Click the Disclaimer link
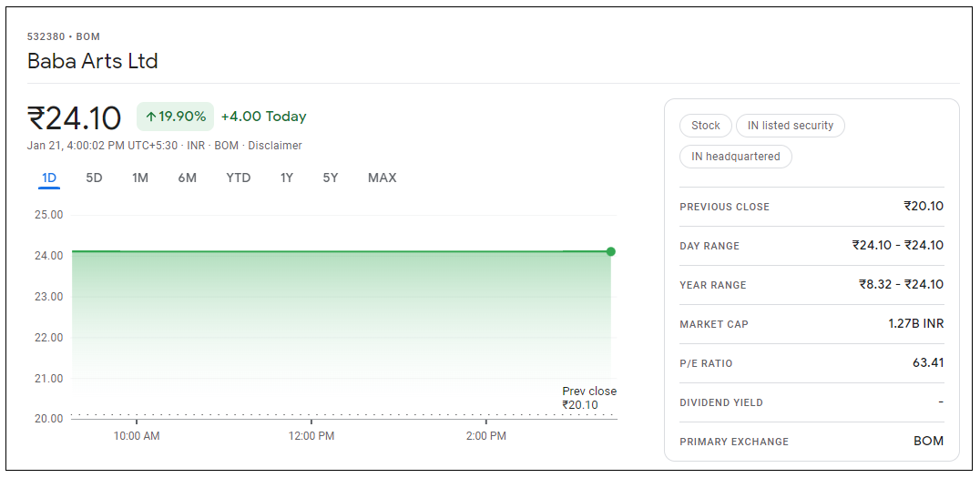The image size is (980, 478). (x=275, y=146)
